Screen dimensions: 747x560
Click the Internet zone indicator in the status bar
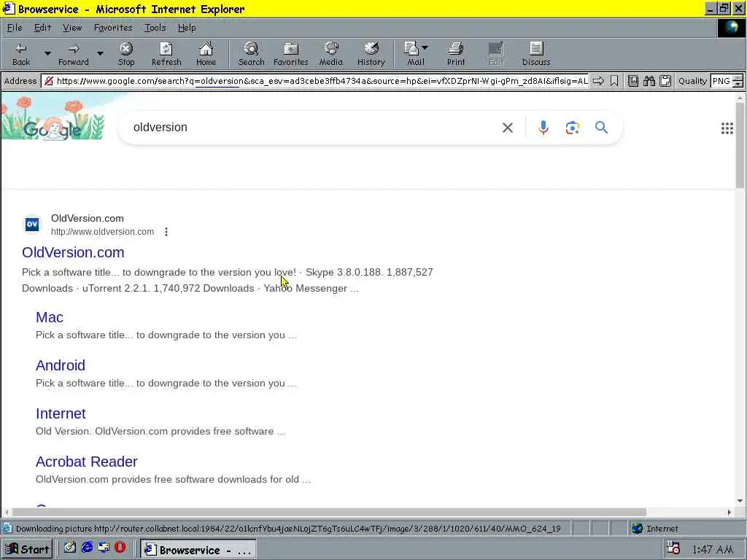click(x=655, y=529)
